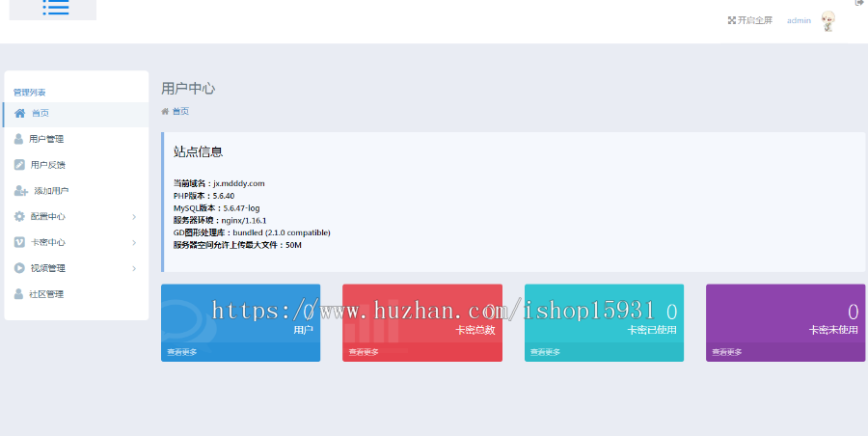Click the gear icon for 配置中心
868x436 pixels.
[19, 217]
